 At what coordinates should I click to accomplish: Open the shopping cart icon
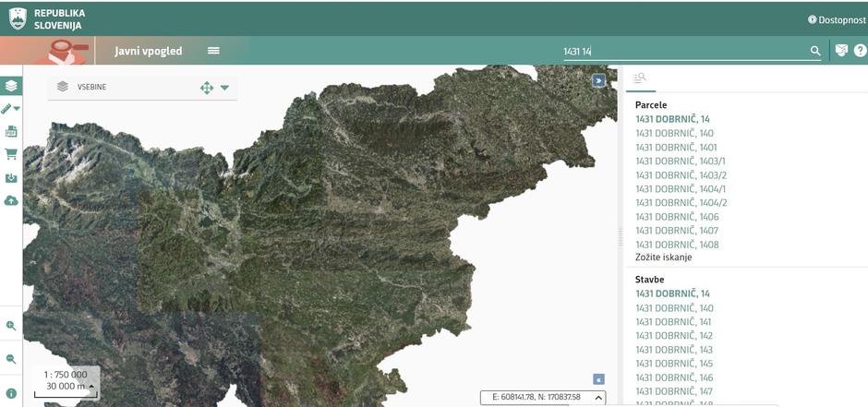click(x=11, y=154)
